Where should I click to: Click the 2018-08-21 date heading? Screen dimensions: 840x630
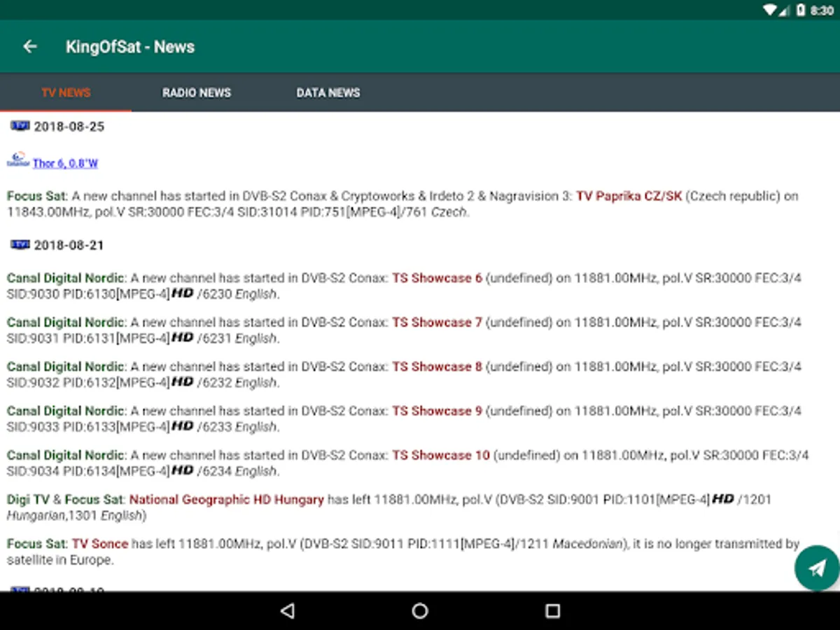69,245
